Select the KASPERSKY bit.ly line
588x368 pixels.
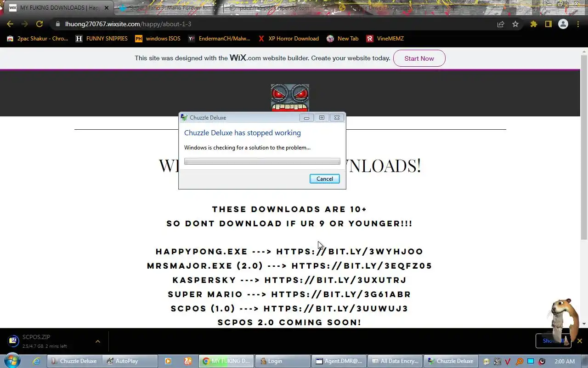point(289,280)
